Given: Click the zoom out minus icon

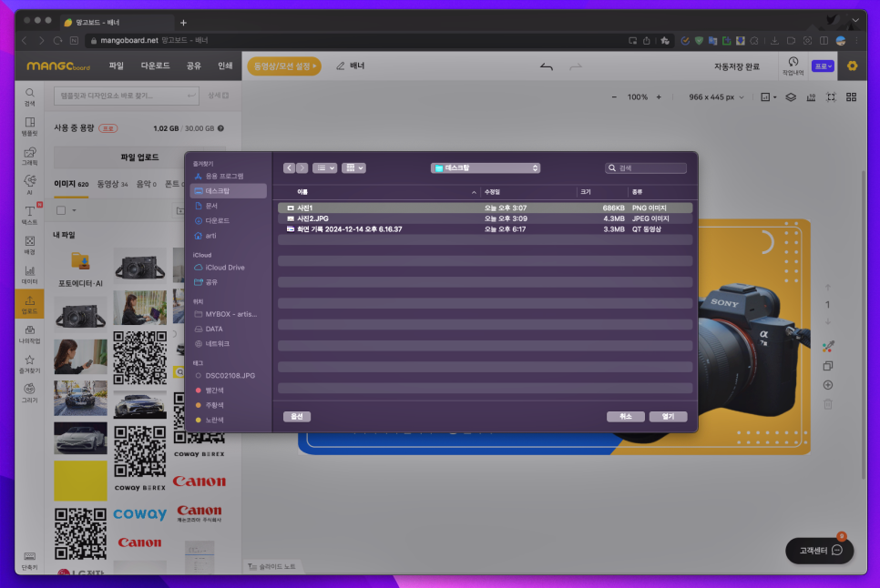Looking at the screenshot, I should pos(614,97).
